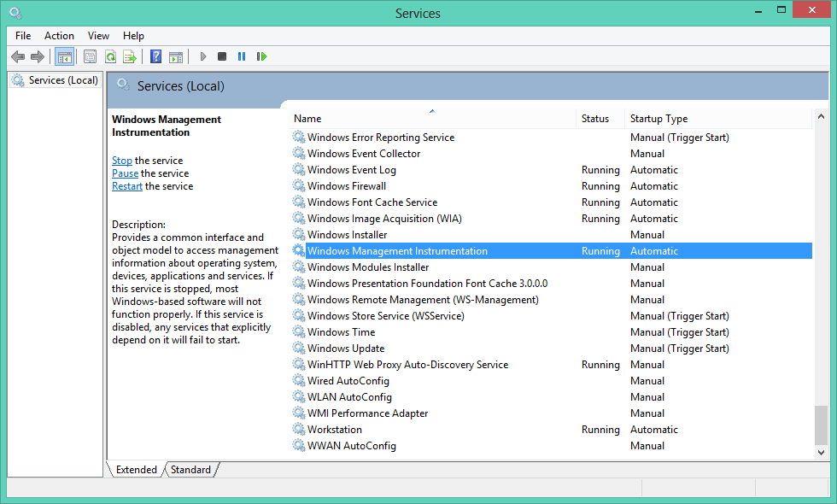Click the Refresh toolbar icon
This screenshot has width=837, height=504.
pyautogui.click(x=110, y=56)
